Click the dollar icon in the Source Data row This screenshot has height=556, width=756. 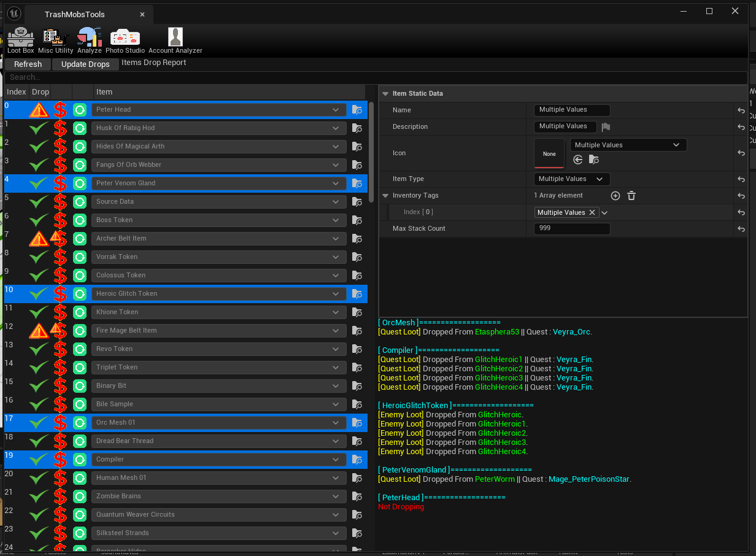(x=60, y=202)
